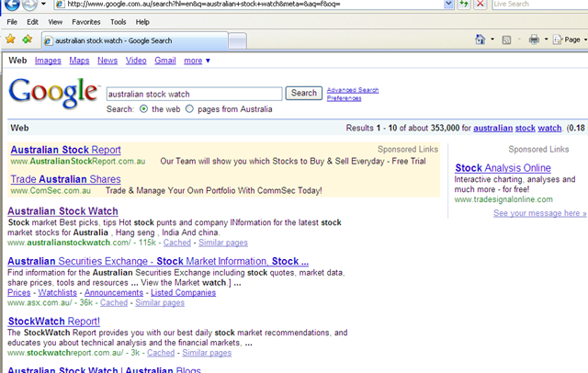Open the Australian Stock Watch result
Image resolution: width=588 pixels, height=373 pixels.
coord(62,211)
